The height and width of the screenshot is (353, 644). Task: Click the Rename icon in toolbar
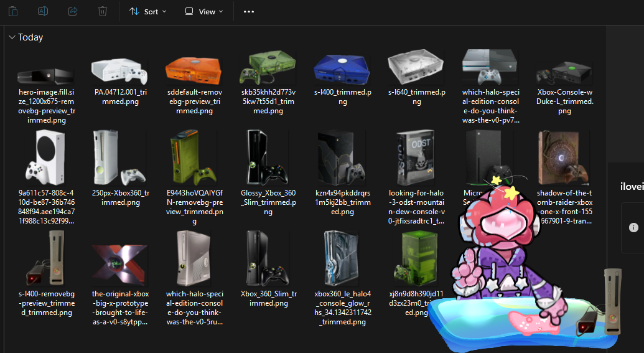43,11
